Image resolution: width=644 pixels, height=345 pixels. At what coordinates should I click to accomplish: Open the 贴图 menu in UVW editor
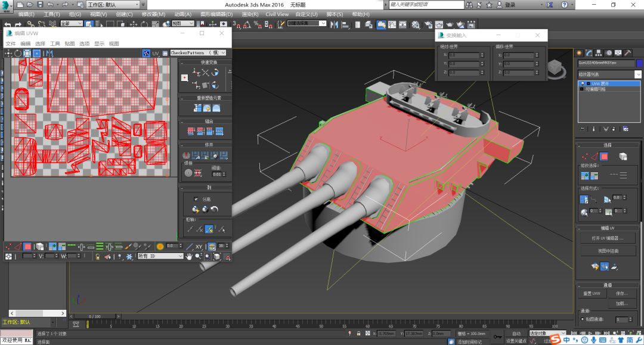click(x=70, y=43)
